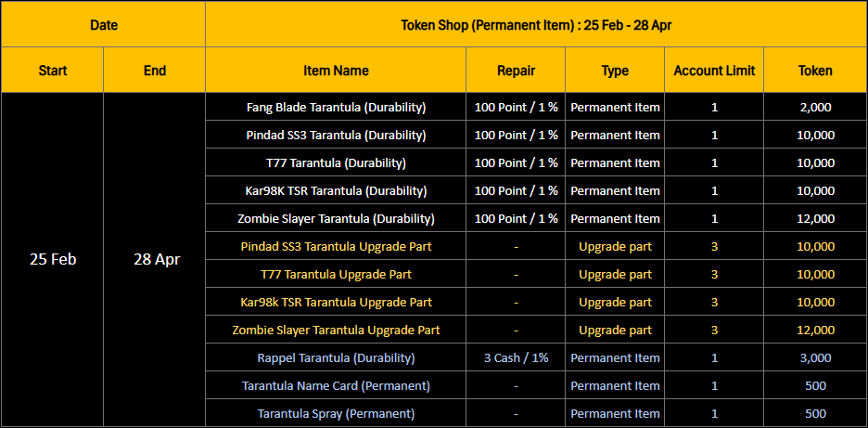Click the 2,000 token price cell

click(x=815, y=107)
